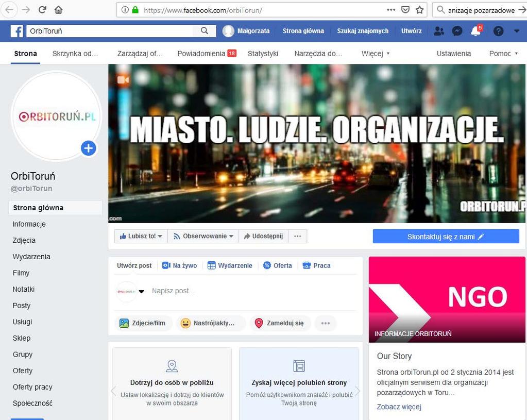Click the site info icon in the address bar
This screenshot has width=527, height=420.
125,10
